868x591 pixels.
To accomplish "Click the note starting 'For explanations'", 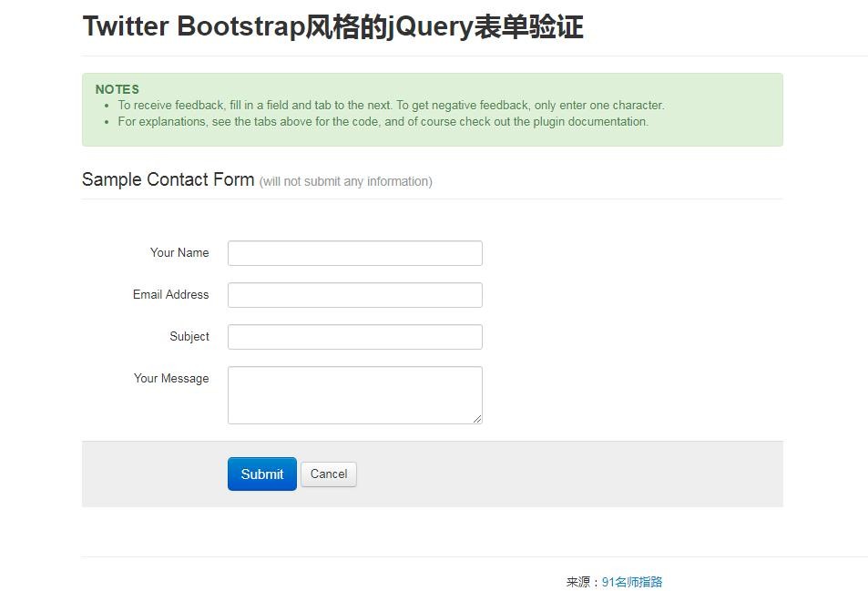I will tap(383, 121).
